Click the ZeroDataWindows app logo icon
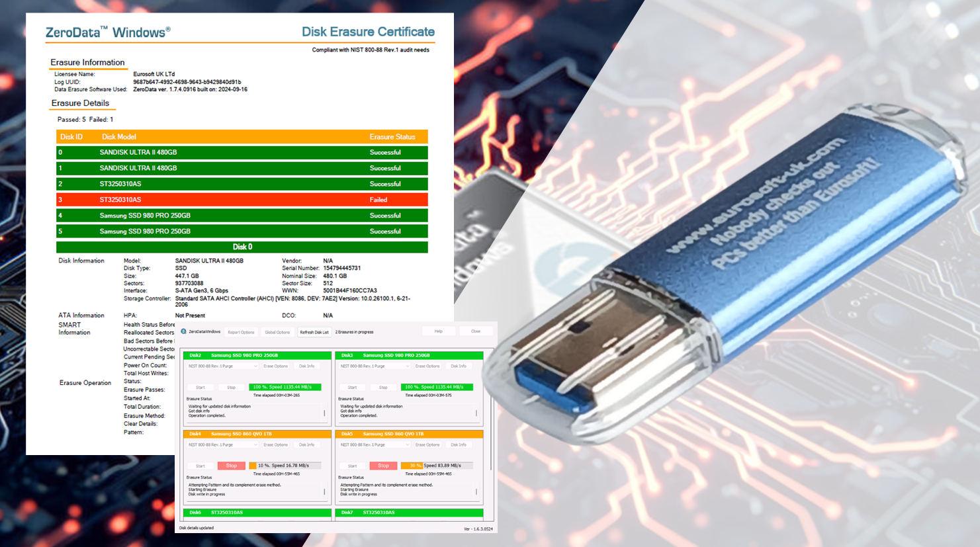 (183, 331)
